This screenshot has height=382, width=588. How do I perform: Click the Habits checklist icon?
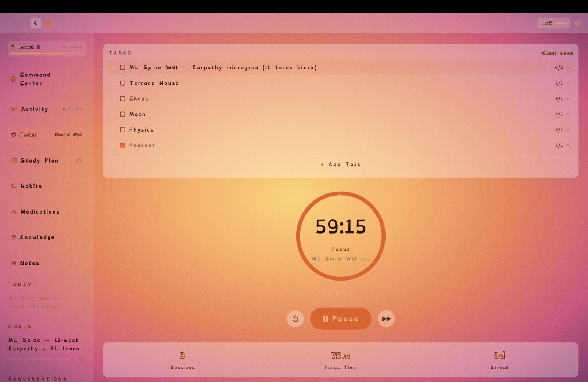14,186
